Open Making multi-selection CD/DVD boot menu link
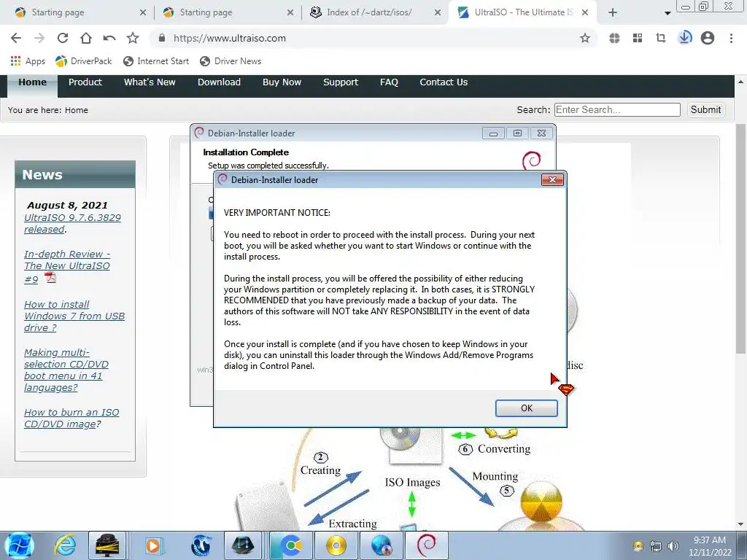Viewport: 747px width, 560px height. click(66, 370)
